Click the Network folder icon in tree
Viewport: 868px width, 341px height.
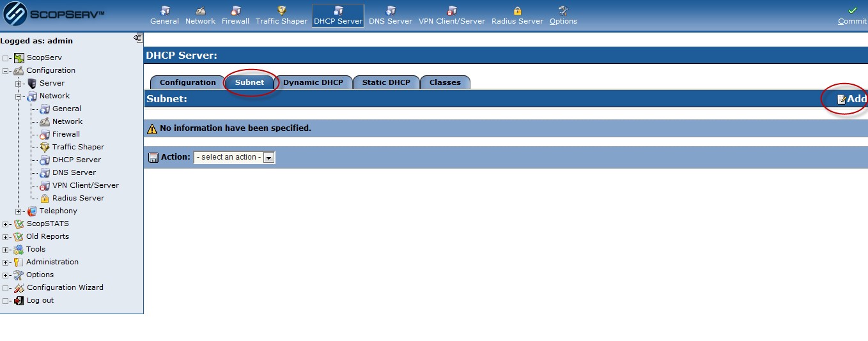click(x=32, y=96)
